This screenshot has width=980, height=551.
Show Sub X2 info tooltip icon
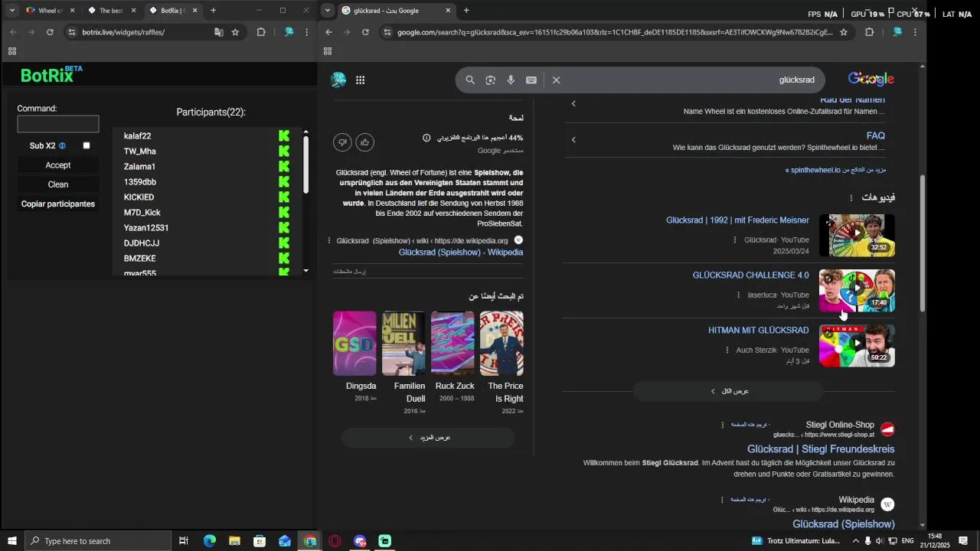[x=63, y=145]
